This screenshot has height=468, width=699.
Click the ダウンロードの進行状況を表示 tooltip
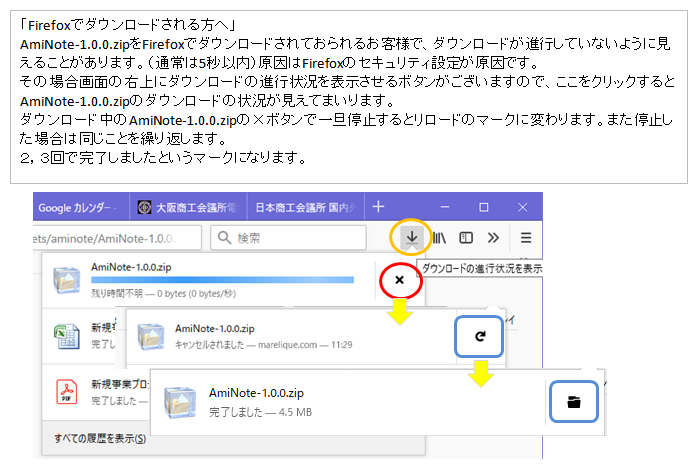(x=481, y=268)
